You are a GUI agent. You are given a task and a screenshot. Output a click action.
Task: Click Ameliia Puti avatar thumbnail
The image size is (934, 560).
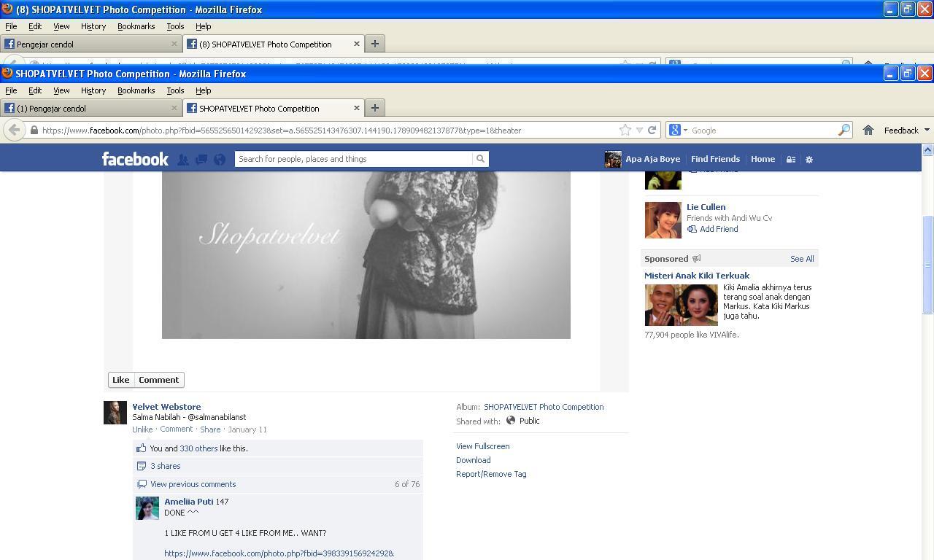tap(147, 508)
